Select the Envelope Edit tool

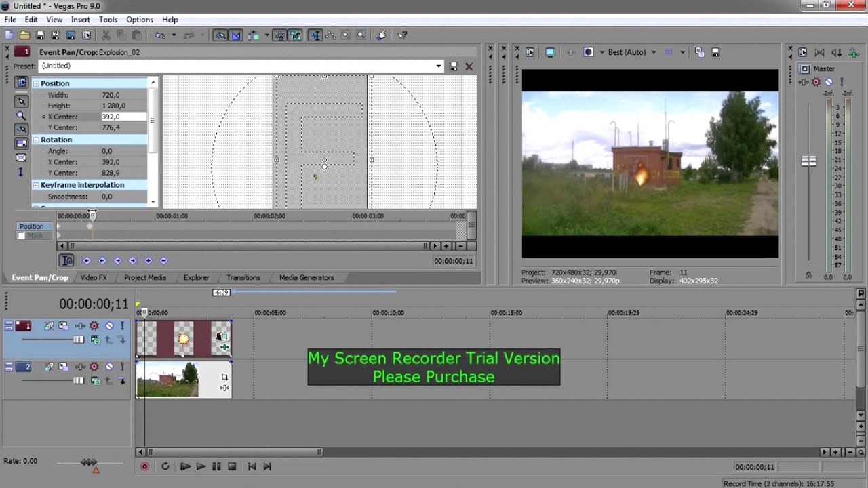pos(331,35)
